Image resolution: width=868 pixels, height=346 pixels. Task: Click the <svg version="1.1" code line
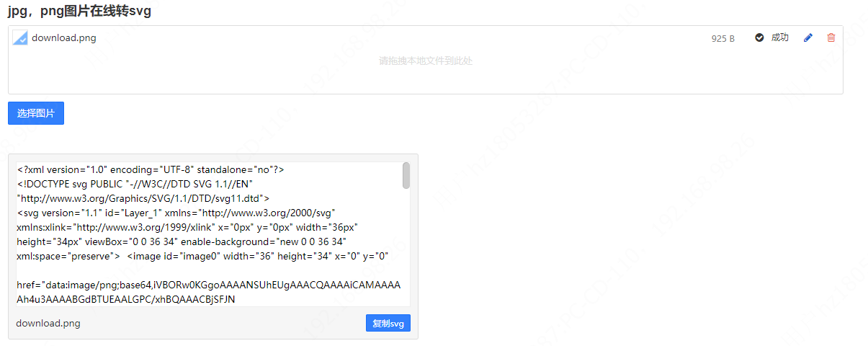click(x=176, y=213)
